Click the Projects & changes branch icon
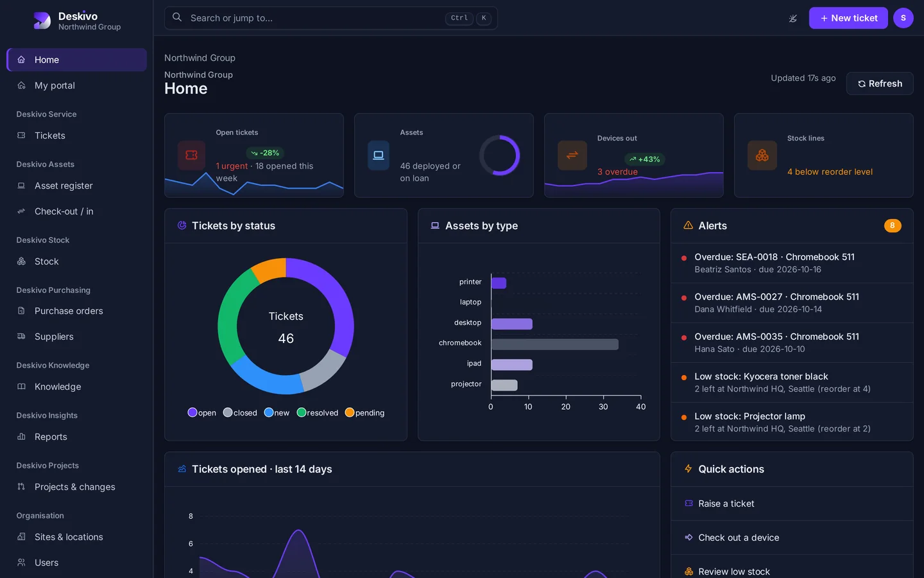Screen dimensions: 924x578 [21, 487]
